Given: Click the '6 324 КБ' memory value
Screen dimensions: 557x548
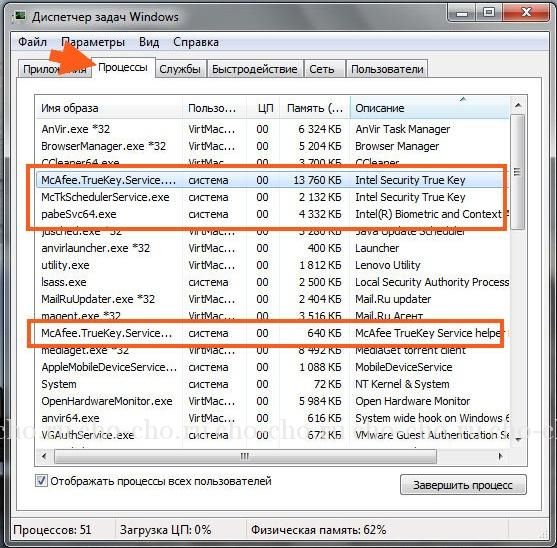Looking at the screenshot, I should (x=320, y=129).
